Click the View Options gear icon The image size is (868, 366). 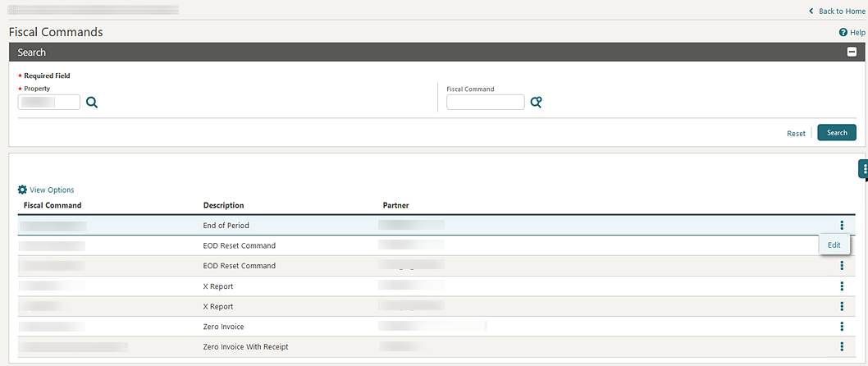coord(22,190)
